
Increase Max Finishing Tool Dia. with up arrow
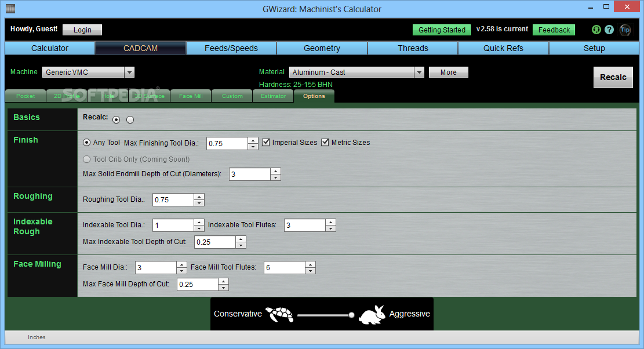[253, 140]
